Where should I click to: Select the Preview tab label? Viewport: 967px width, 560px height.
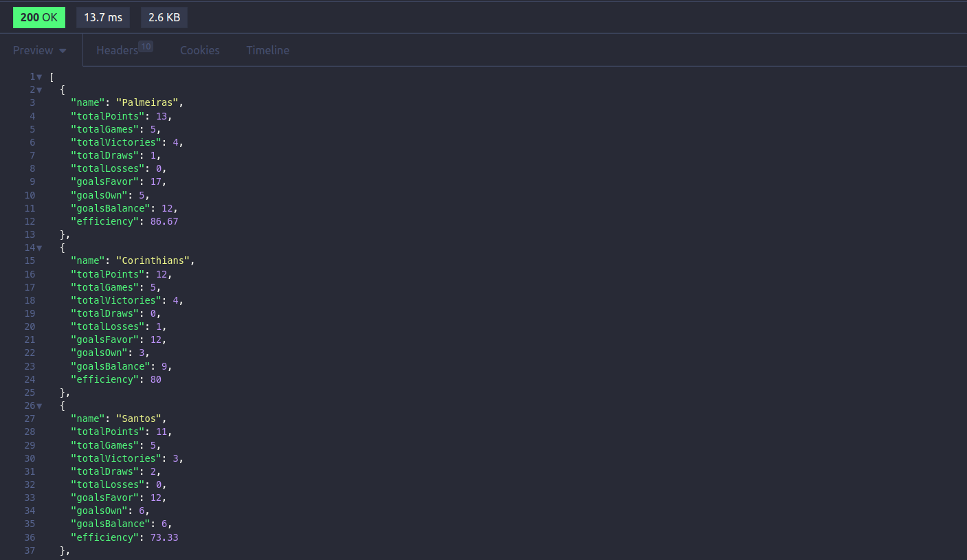coord(32,49)
